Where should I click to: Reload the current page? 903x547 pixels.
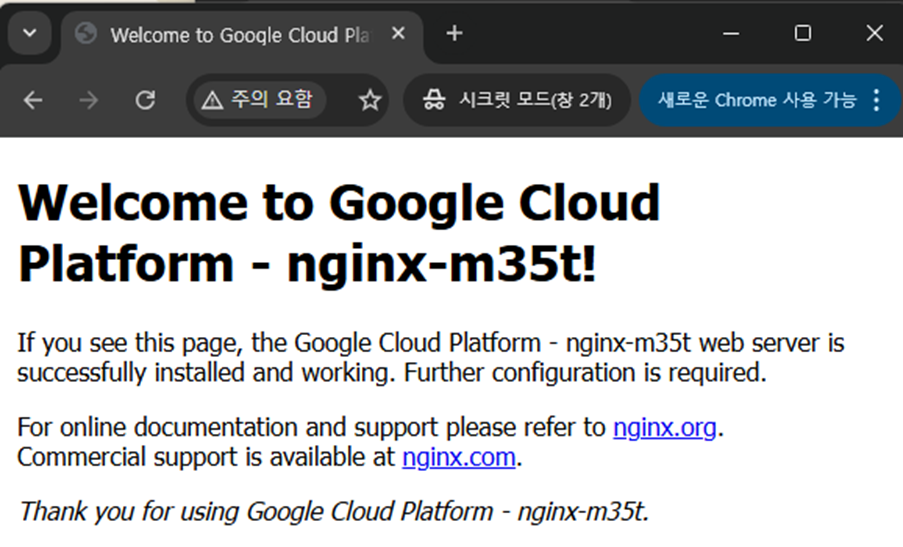tap(145, 100)
